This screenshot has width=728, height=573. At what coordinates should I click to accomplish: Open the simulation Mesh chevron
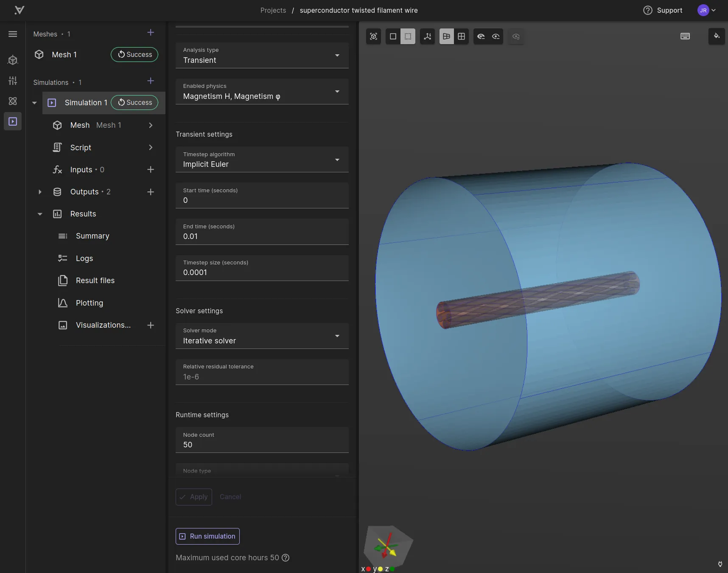click(x=151, y=125)
